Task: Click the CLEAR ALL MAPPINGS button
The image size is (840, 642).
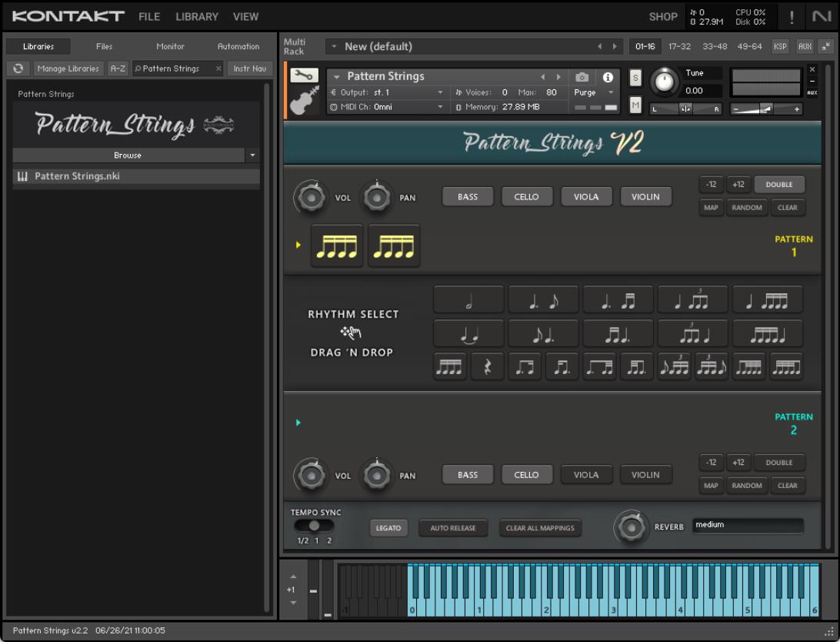Action: pyautogui.click(x=540, y=528)
